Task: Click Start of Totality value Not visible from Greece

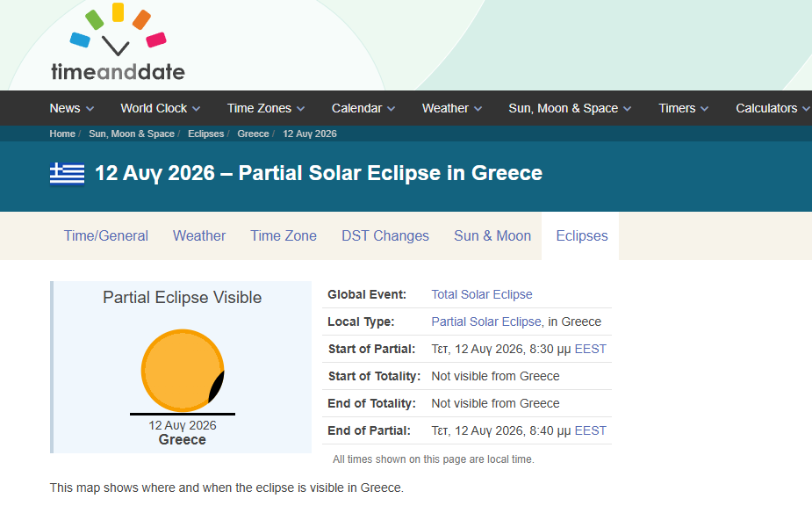Action: [496, 376]
